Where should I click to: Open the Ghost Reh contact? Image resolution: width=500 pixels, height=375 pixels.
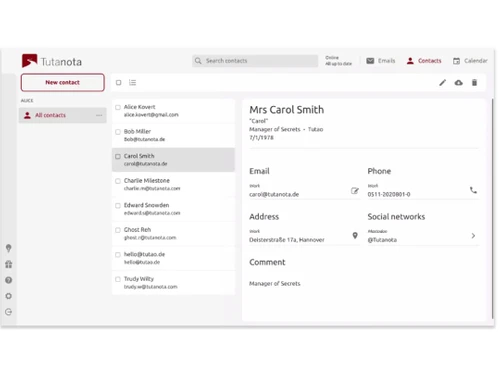pyautogui.click(x=173, y=233)
